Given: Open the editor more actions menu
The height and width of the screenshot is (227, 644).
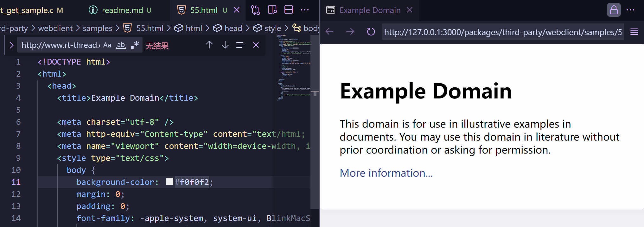Looking at the screenshot, I should click(305, 10).
